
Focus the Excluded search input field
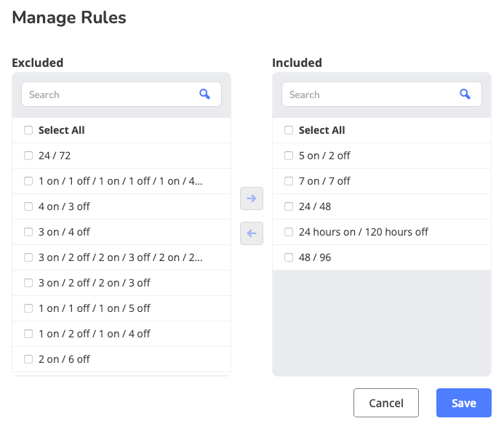tap(109, 95)
